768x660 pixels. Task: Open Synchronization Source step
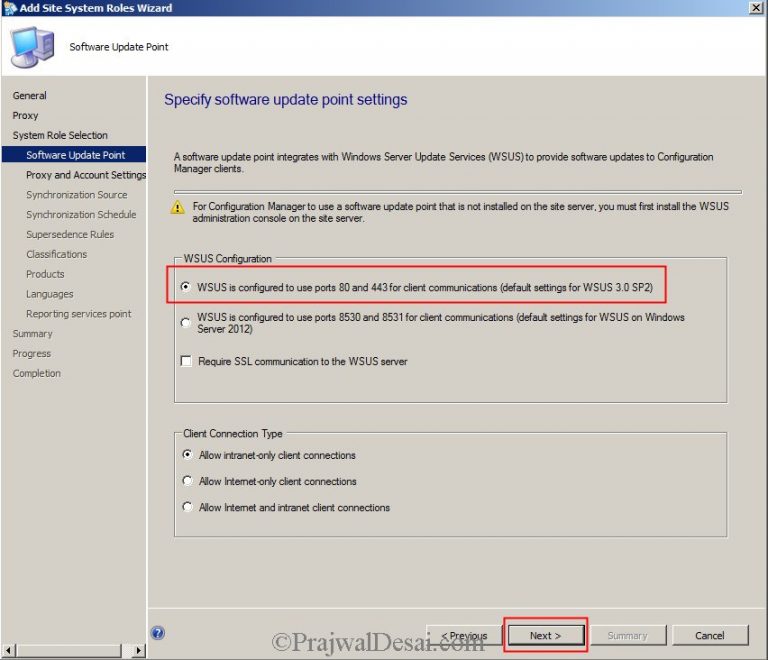tap(77, 195)
